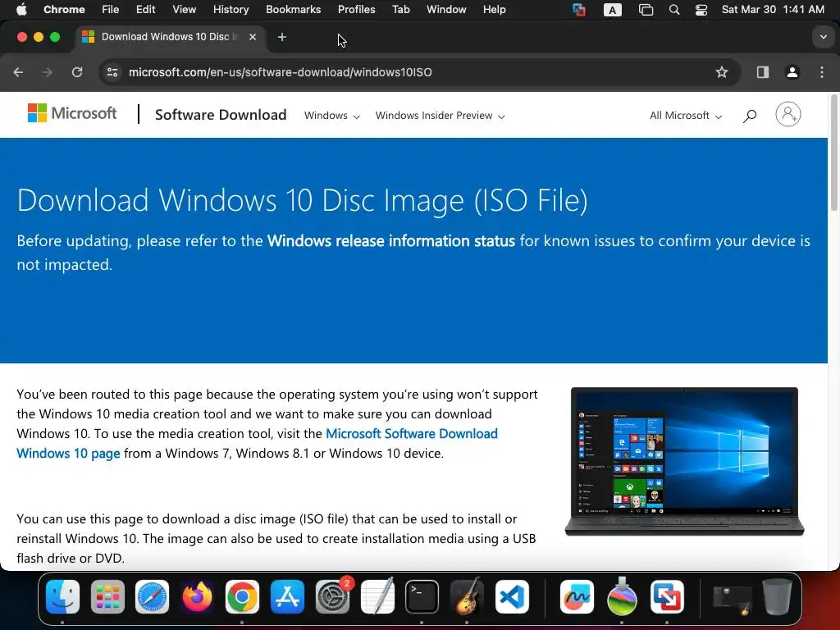Open the Tab menu
The height and width of the screenshot is (630, 840).
(x=400, y=10)
